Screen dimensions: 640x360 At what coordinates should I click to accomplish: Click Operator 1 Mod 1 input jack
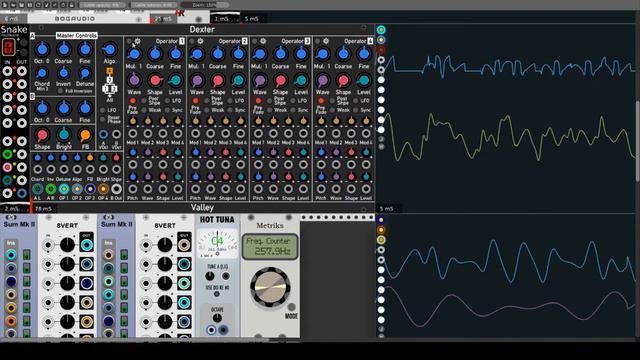[133, 133]
